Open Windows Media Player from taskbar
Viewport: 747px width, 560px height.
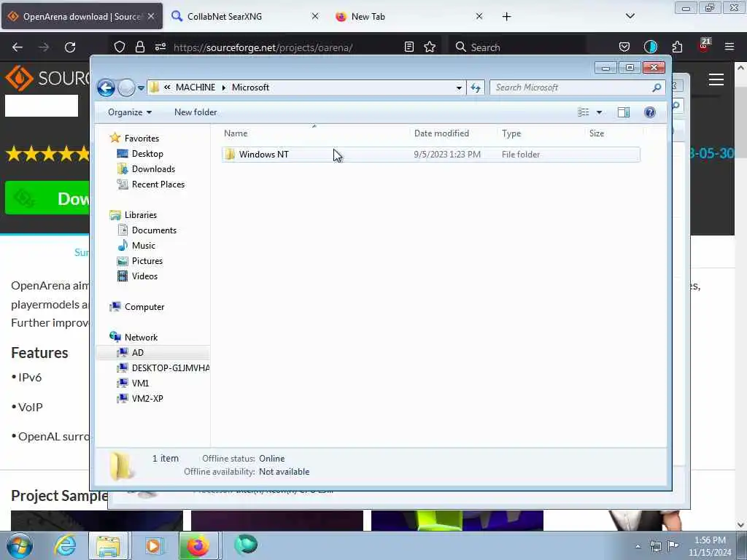(153, 546)
